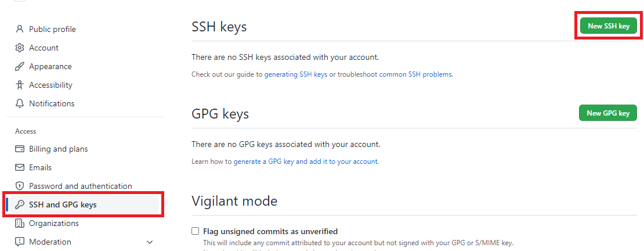This screenshot has height=251, width=644.
Task: Click the bell icon for Notifications
Action: [x=19, y=103]
